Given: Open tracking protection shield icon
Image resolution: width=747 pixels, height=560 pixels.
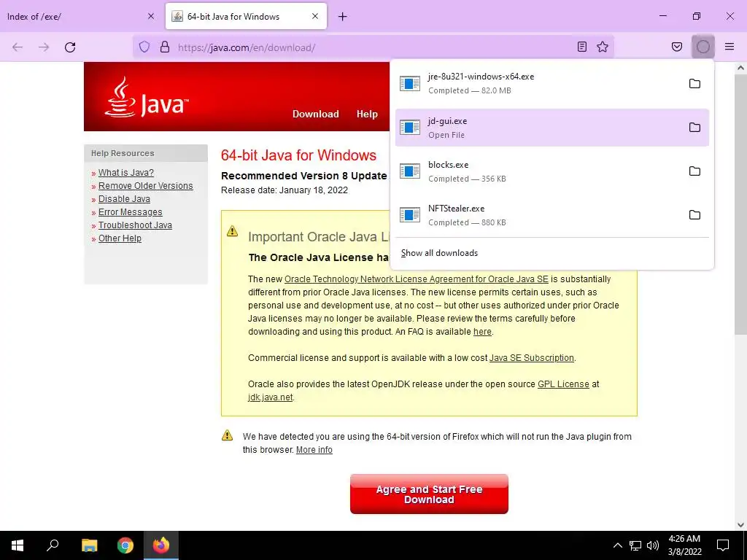Looking at the screenshot, I should pyautogui.click(x=144, y=47).
